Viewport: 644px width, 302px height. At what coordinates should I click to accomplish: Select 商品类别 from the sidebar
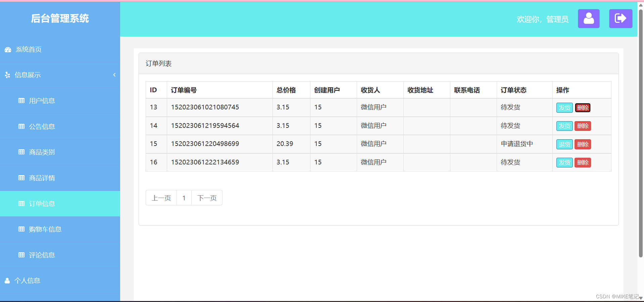pos(60,152)
